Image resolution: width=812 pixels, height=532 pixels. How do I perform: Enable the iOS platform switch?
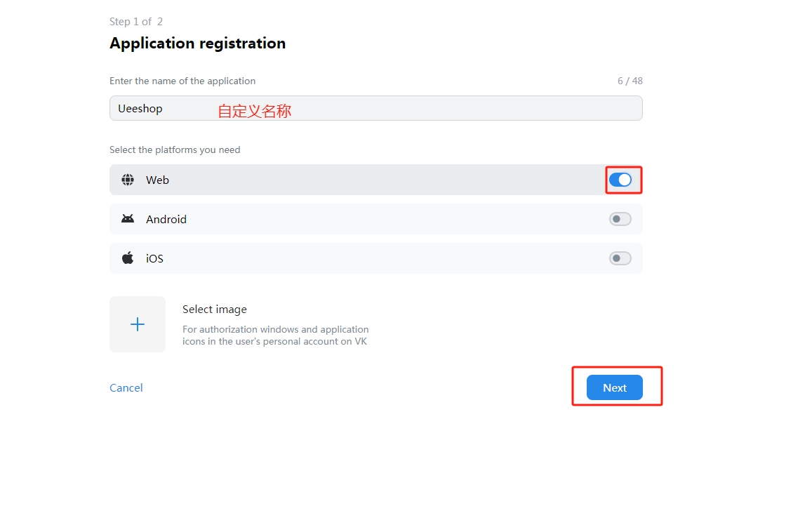click(x=620, y=258)
